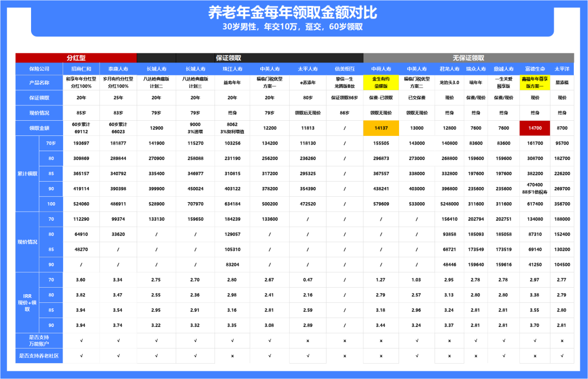Screen dimensions: 588x379
Task: Select the 60岁累计 69112 cell
Action: 81,128
